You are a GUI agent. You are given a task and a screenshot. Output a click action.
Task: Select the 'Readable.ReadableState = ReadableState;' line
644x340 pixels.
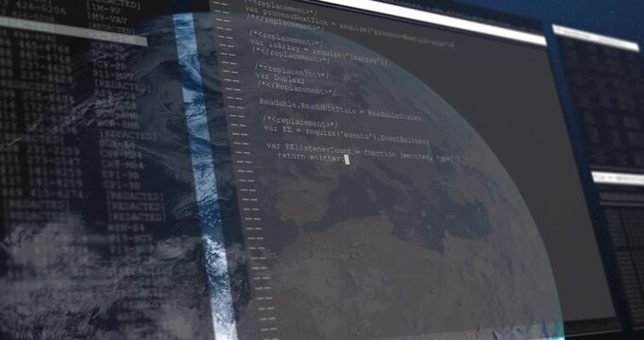(340, 109)
